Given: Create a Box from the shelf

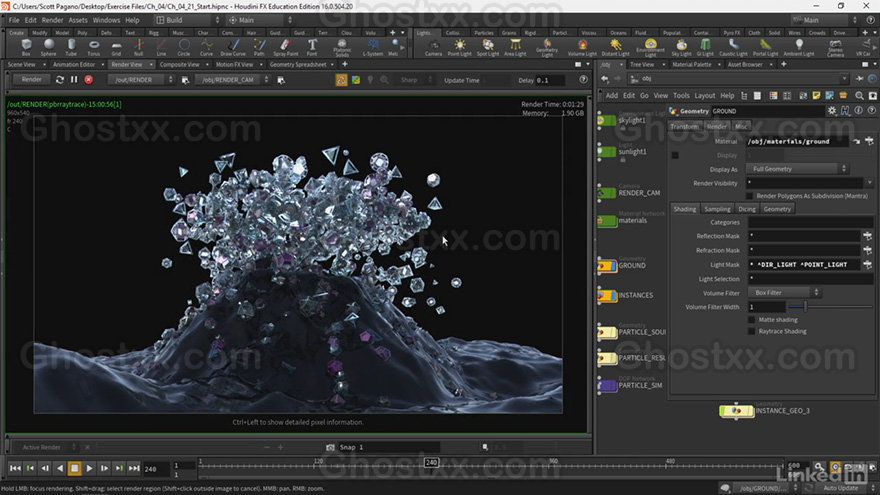Looking at the screenshot, I should 26,47.
